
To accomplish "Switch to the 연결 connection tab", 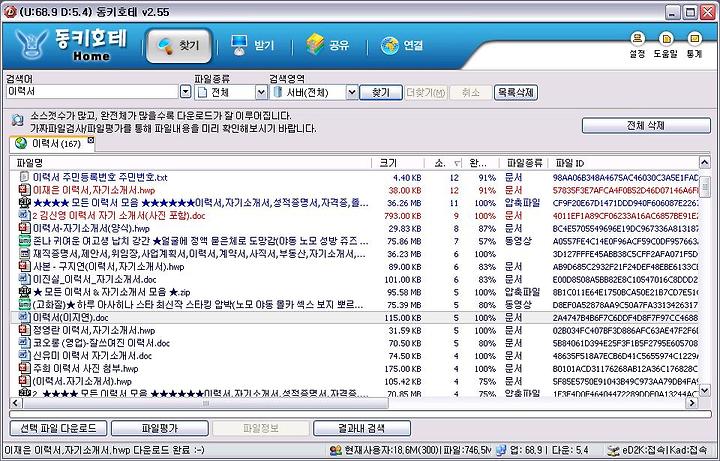I will pos(402,45).
